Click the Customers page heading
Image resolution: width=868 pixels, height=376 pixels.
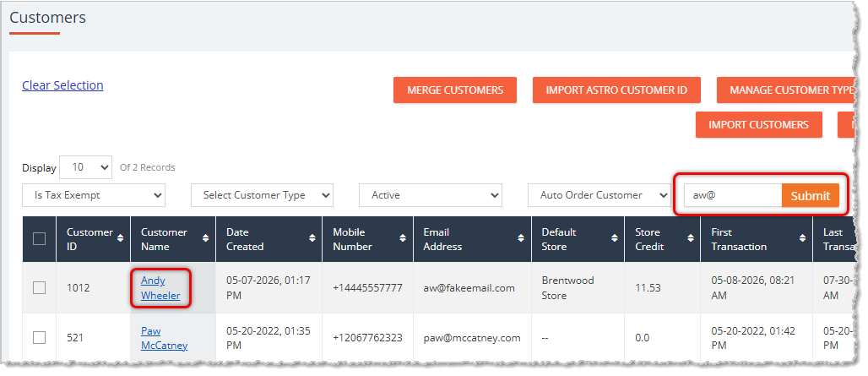(47, 18)
